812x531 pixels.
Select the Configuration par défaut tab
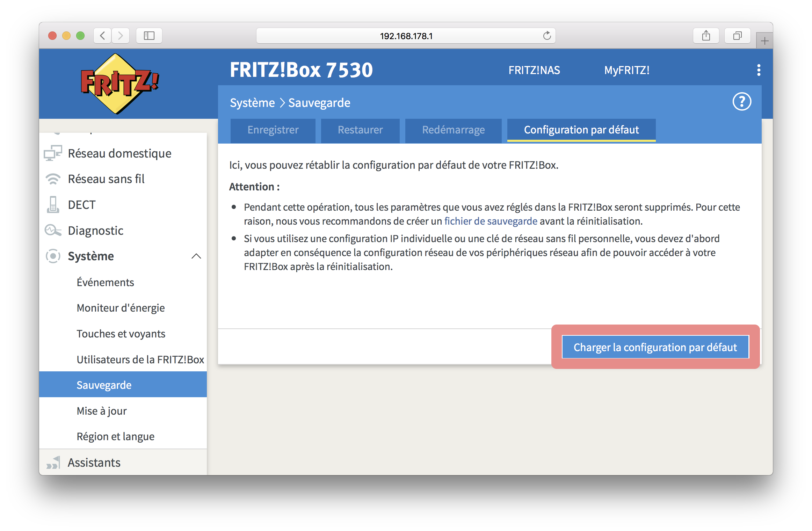581,130
